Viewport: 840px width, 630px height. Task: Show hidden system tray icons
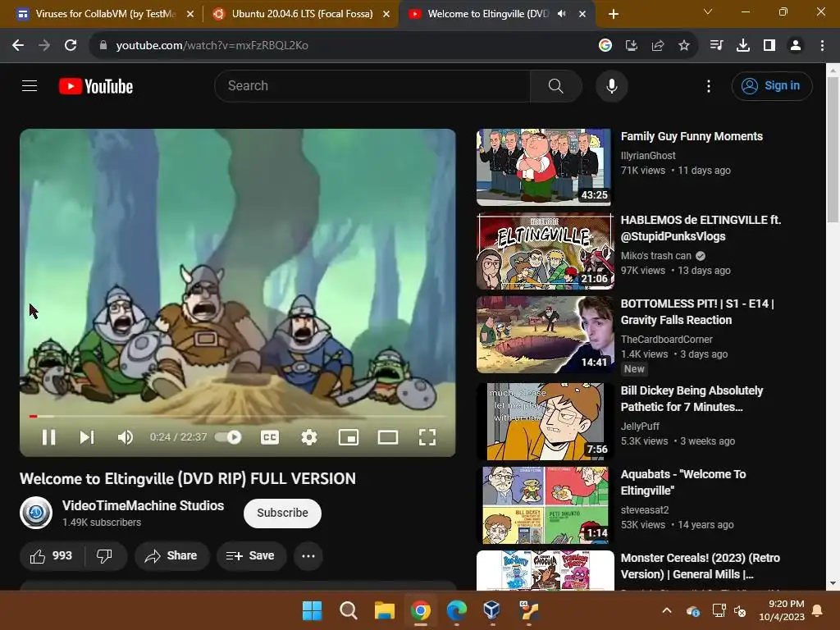[667, 610]
